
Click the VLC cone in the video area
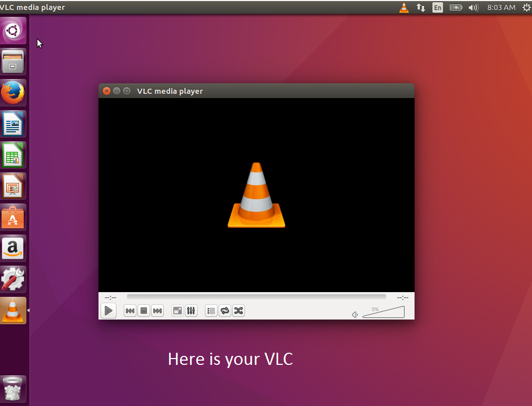(256, 195)
